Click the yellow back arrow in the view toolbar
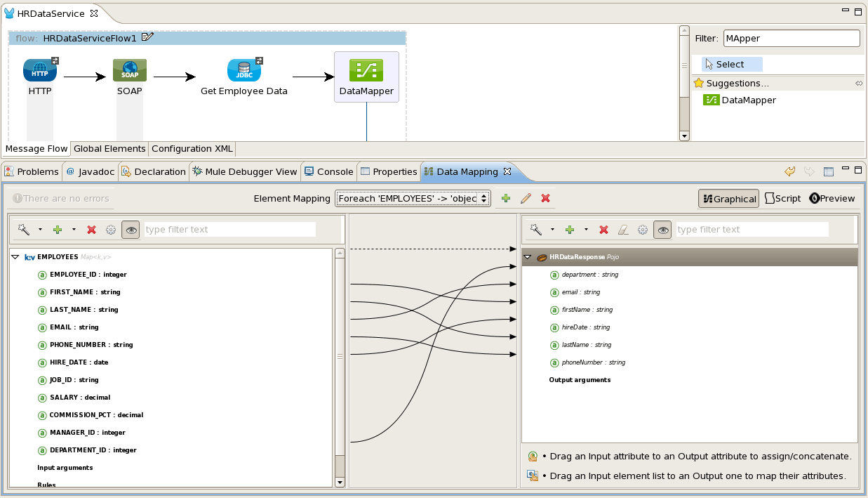Screen dimensions: 868x498 [790, 171]
